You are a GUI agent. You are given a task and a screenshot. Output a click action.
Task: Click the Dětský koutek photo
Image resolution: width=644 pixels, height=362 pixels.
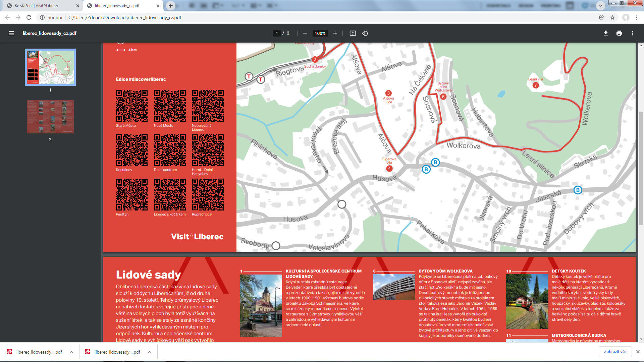tap(527, 302)
